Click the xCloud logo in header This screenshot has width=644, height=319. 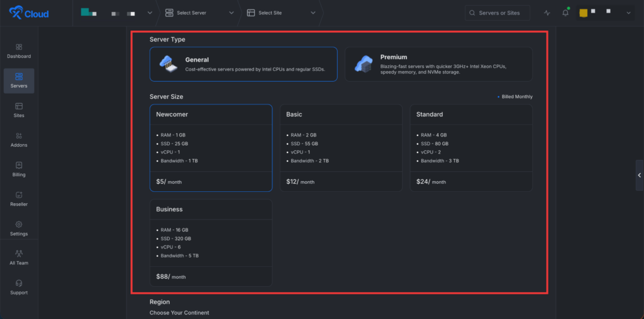click(x=28, y=13)
